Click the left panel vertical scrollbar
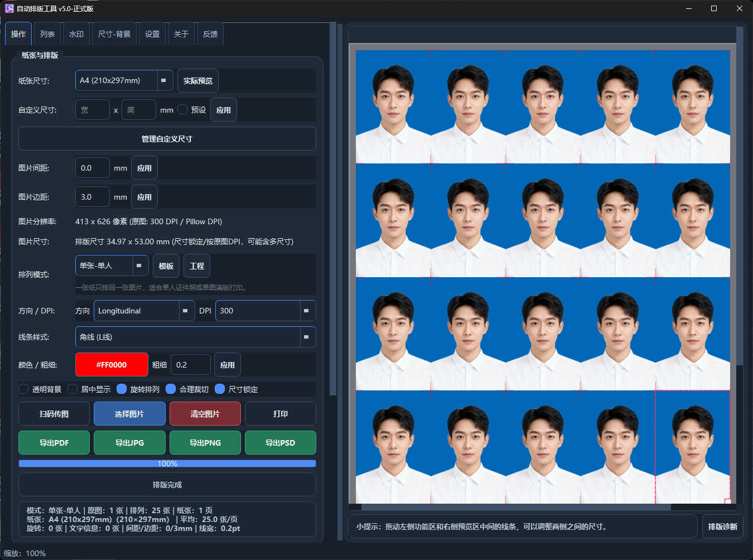The height and width of the screenshot is (560, 753). click(x=333, y=209)
